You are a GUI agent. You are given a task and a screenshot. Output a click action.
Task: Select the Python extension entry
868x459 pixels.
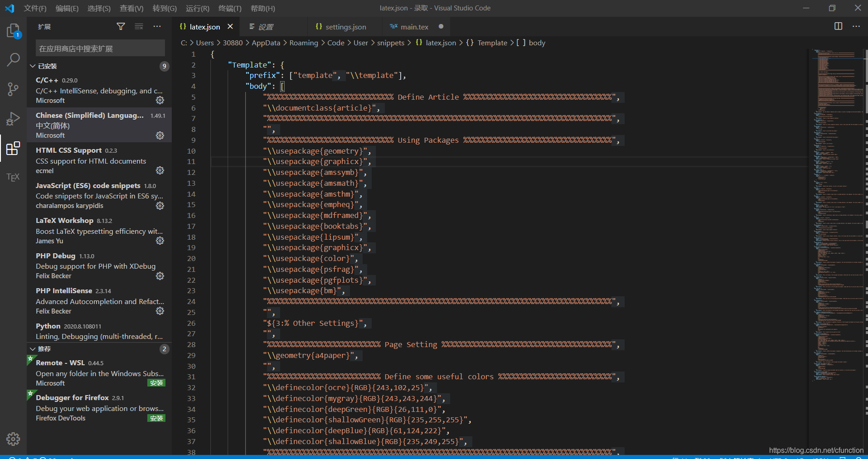pyautogui.click(x=99, y=331)
